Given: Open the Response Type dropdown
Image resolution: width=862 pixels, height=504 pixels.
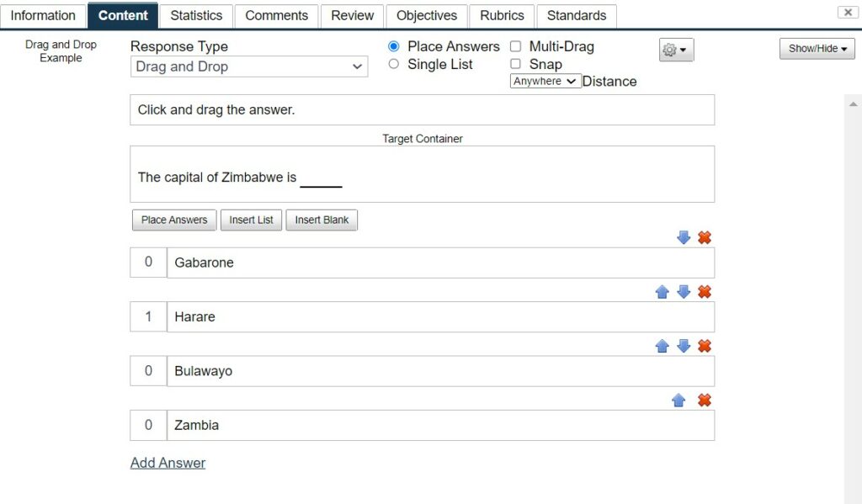Looking at the screenshot, I should pos(249,66).
